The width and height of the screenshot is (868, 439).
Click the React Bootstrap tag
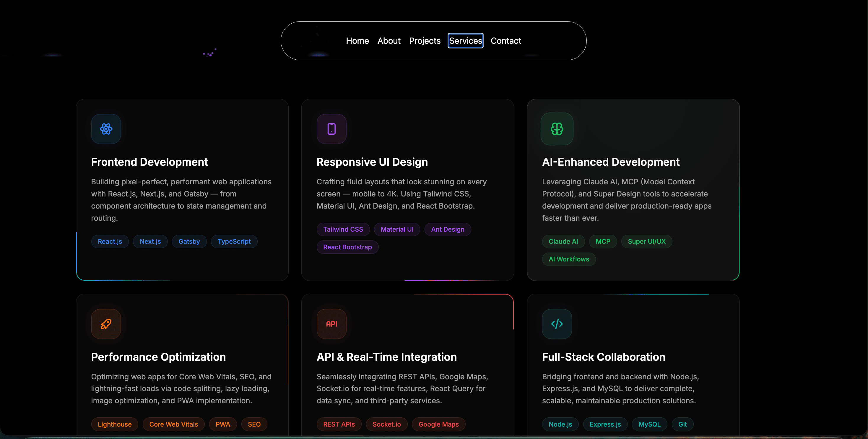(x=347, y=247)
